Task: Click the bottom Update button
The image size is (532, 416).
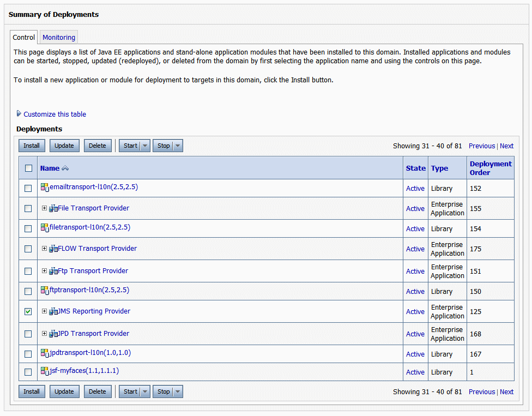Action: click(x=64, y=391)
